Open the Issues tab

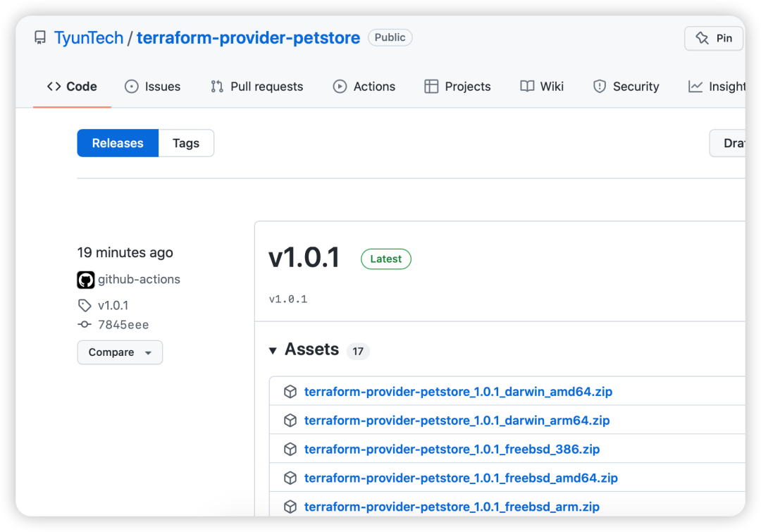[152, 87]
